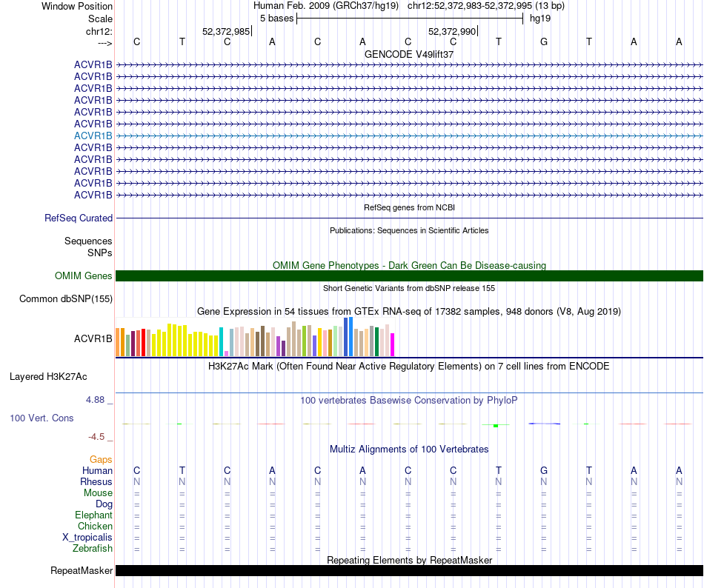Open Multiz Alignments of 100 Vertebrates title
Viewport: 704px width, 588px height.
point(409,449)
